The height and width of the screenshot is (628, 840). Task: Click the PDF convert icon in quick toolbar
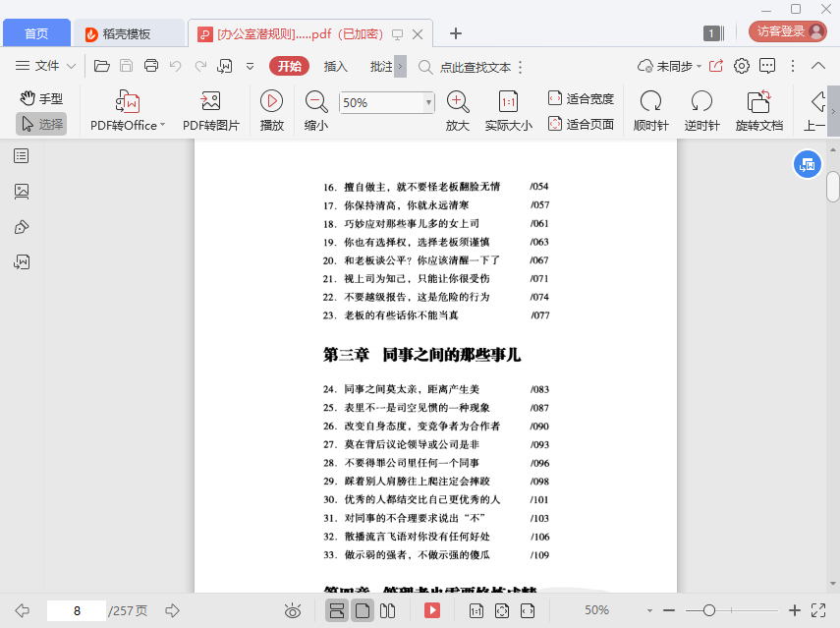click(224, 66)
